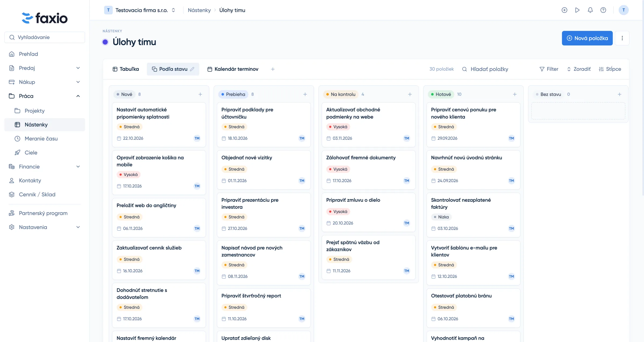Click the faxio logo
The image size is (644, 342).
coord(45,18)
